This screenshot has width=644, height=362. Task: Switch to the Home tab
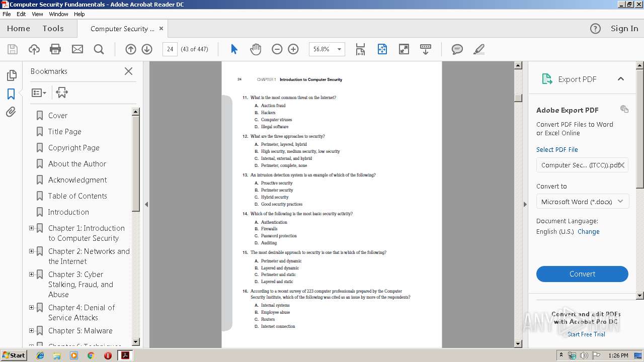pos(19,29)
